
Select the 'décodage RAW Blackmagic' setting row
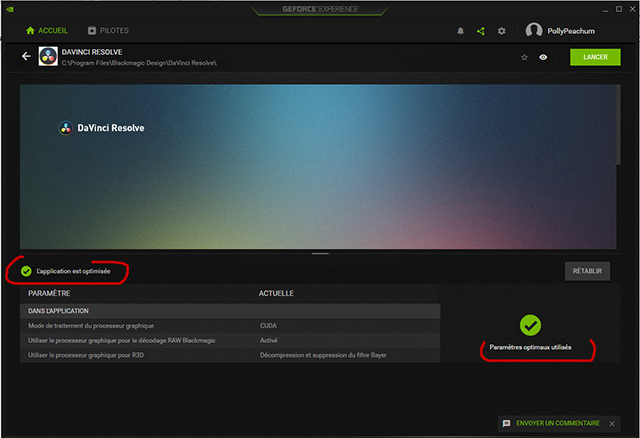tap(230, 340)
